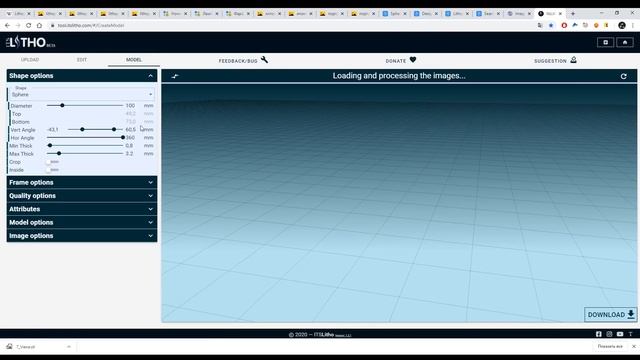Click the Max Thick slider handle
This screenshot has width=640, height=360.
59,153
